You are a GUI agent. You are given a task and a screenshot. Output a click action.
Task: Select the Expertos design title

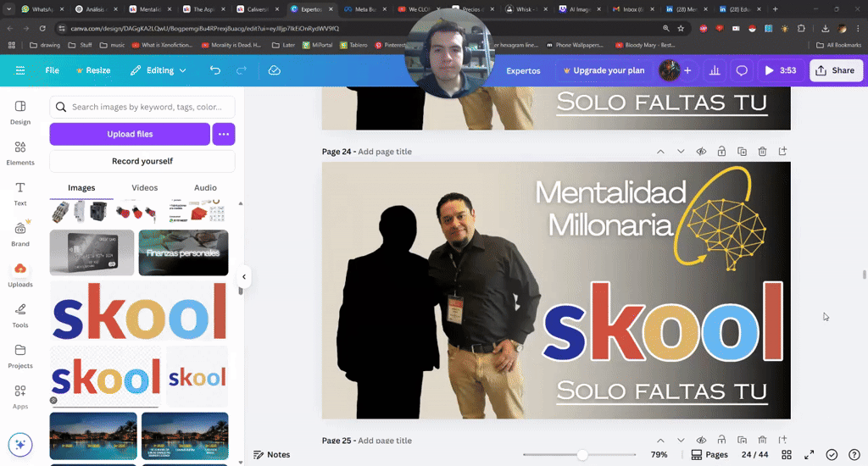(523, 71)
